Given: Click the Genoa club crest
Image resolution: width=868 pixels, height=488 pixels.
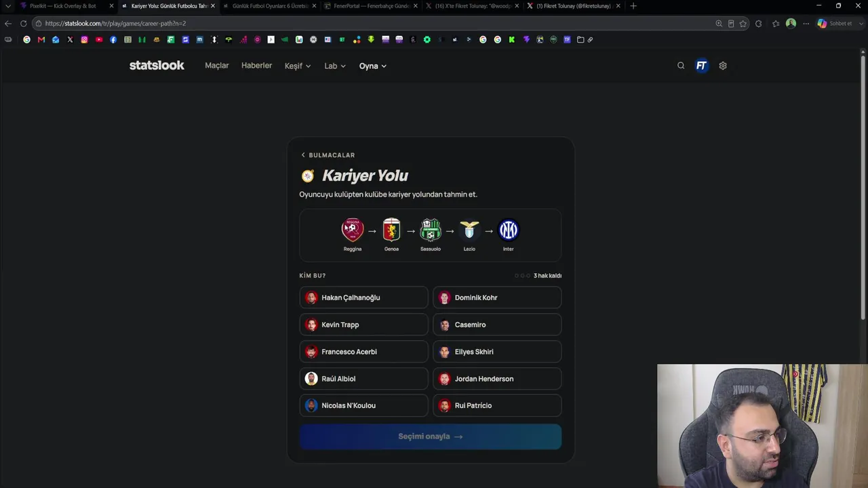Looking at the screenshot, I should tap(391, 230).
